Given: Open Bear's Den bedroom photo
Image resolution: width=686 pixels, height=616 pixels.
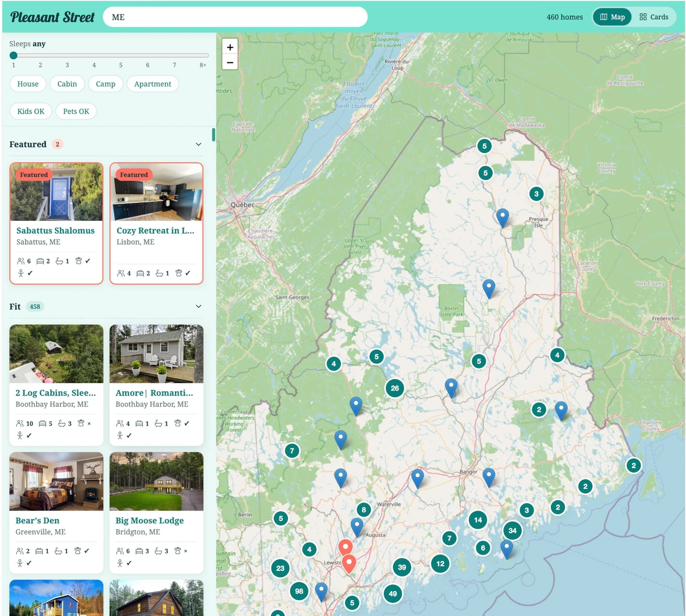Looking at the screenshot, I should point(56,481).
